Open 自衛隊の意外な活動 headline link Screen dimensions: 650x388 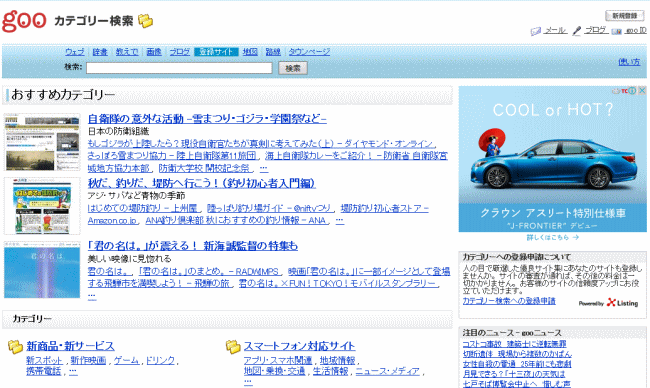(207, 119)
